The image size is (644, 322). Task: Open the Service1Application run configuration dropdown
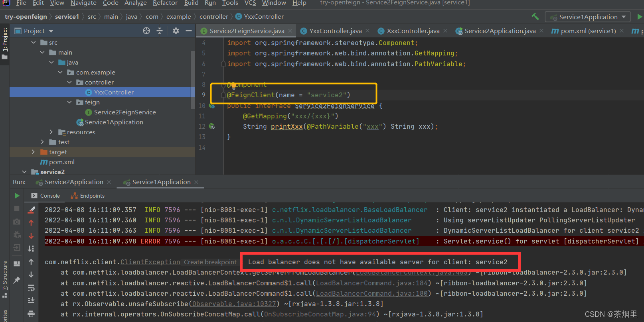coord(588,17)
